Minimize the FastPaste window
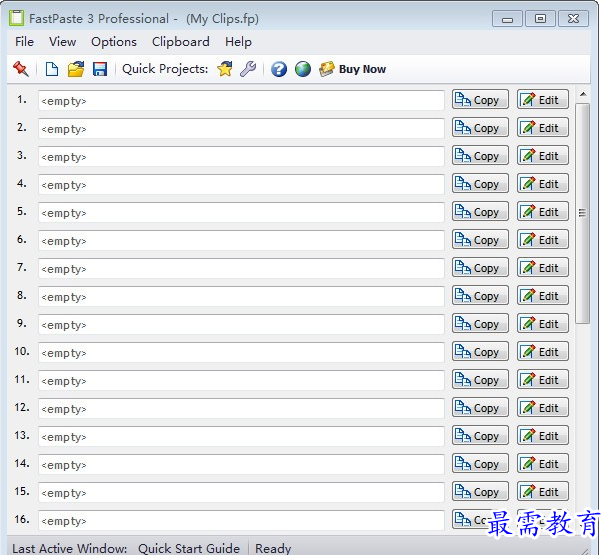This screenshot has width=609, height=555. click(x=507, y=19)
